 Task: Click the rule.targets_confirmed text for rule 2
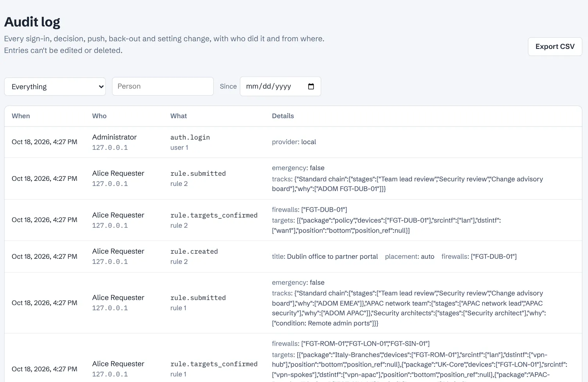tap(214, 215)
